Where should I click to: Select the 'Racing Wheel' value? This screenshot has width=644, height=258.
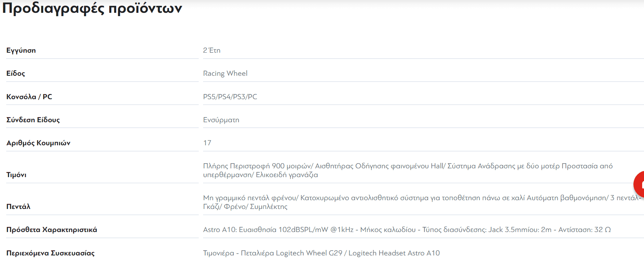click(x=225, y=74)
